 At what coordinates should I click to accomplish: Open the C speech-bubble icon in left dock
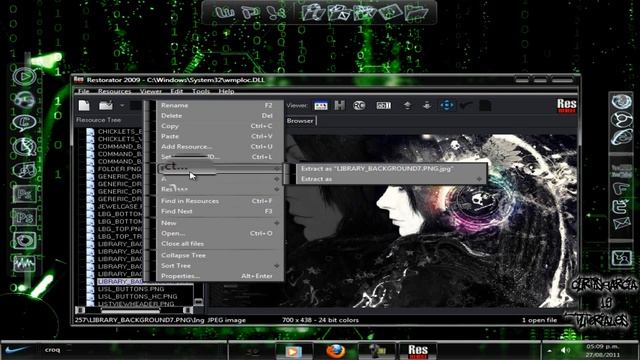(24, 123)
